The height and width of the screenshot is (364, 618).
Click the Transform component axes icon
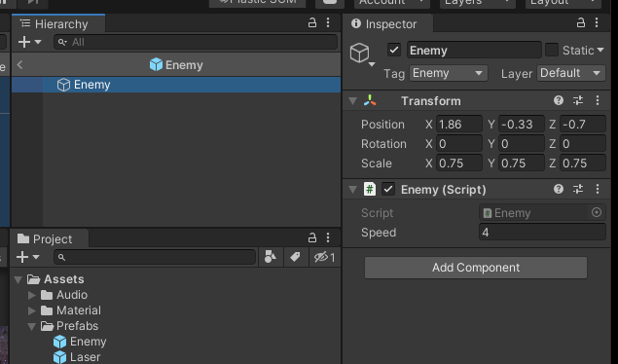(370, 100)
